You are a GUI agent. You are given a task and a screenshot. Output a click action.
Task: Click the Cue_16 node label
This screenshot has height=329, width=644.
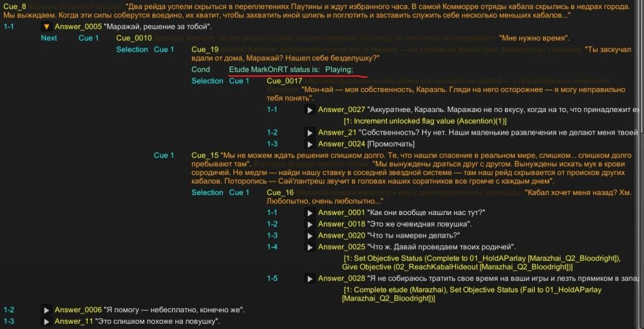280,193
